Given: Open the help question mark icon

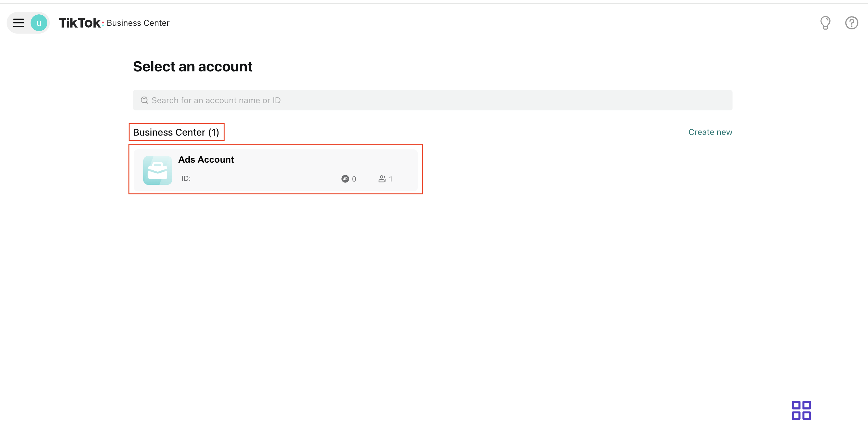Looking at the screenshot, I should (x=852, y=23).
